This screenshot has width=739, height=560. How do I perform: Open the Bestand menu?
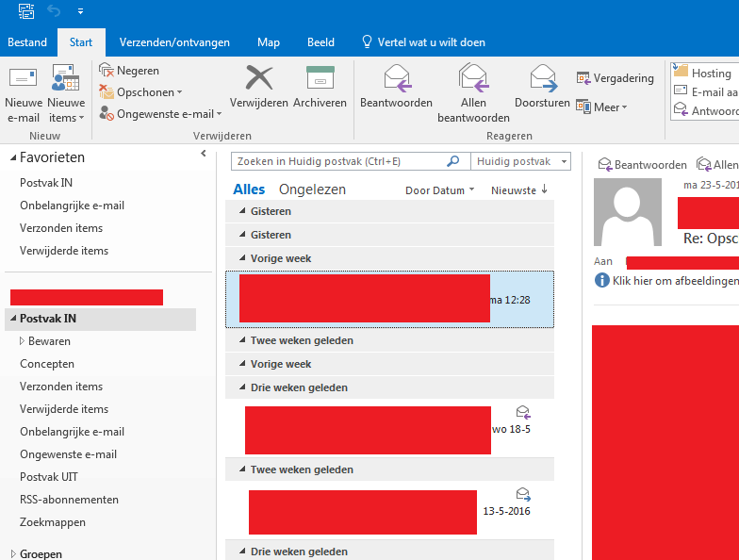(27, 42)
